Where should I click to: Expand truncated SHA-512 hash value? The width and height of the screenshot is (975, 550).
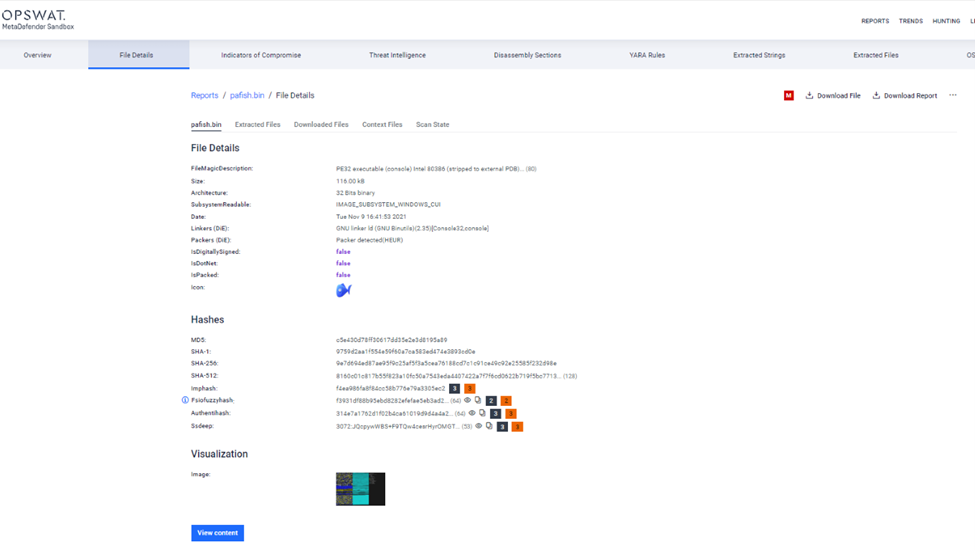pyautogui.click(x=570, y=376)
